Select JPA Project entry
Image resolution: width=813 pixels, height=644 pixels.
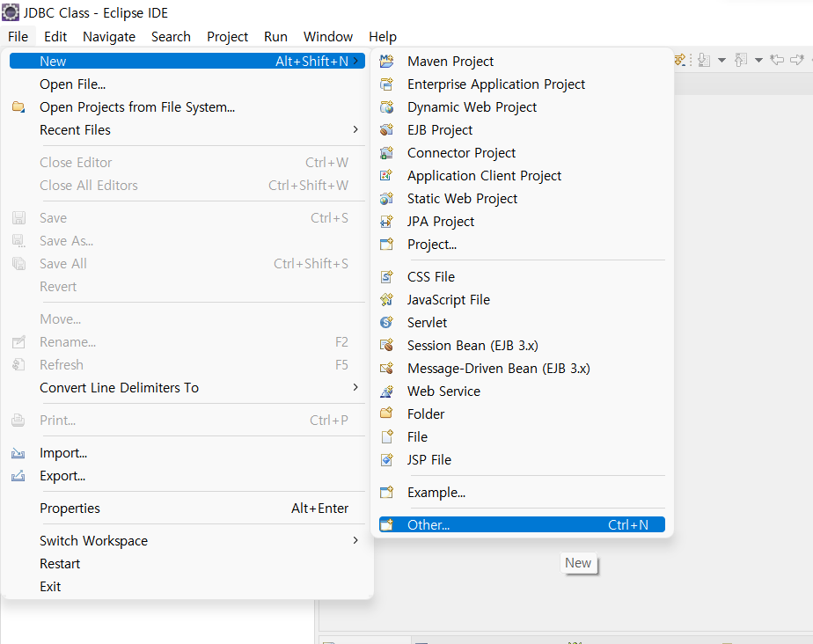(x=522, y=222)
